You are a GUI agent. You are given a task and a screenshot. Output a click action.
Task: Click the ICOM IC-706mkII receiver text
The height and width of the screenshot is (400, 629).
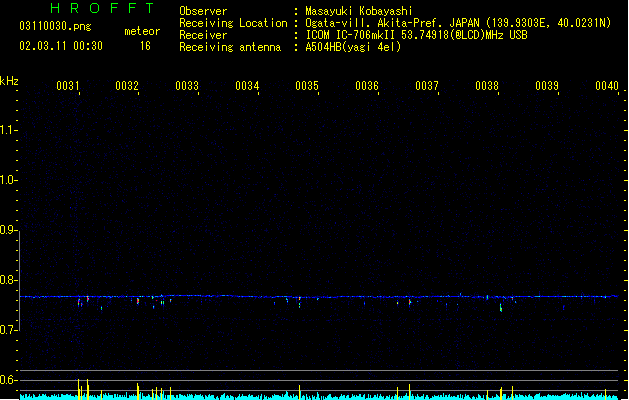coord(416,35)
